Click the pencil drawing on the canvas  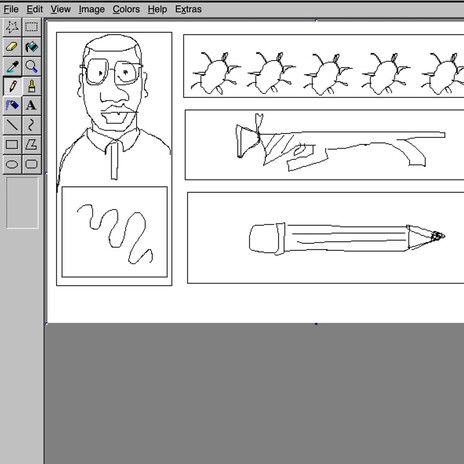point(347,238)
